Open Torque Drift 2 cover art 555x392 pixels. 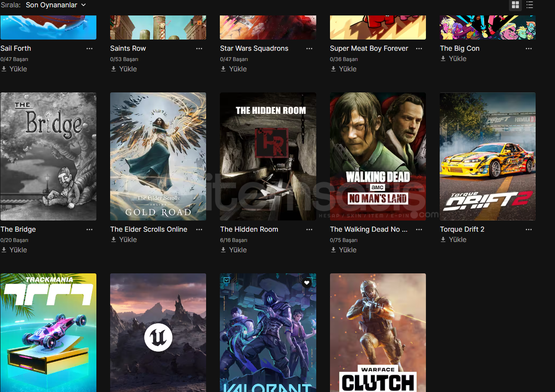click(x=487, y=156)
